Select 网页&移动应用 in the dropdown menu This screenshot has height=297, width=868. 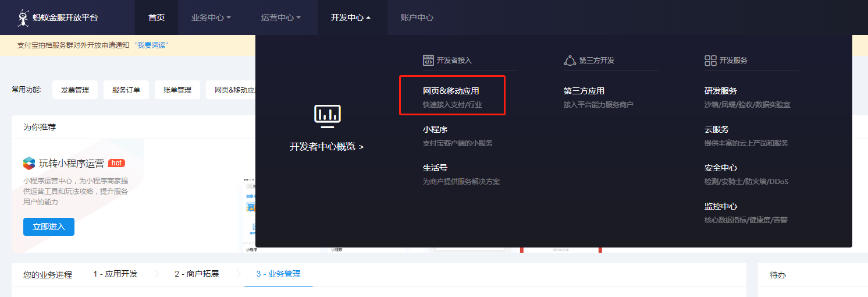pos(451,91)
